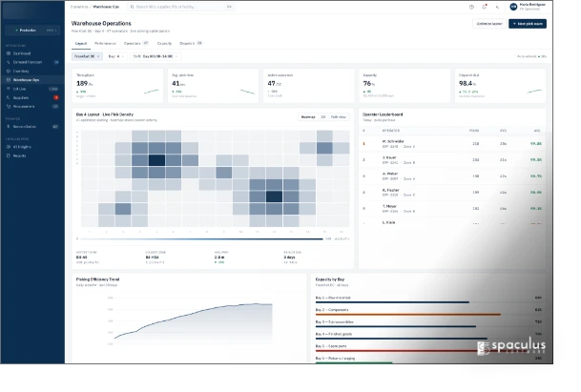Open notifications via the bell icon
The width and height of the screenshot is (581, 392).
click(485, 7)
